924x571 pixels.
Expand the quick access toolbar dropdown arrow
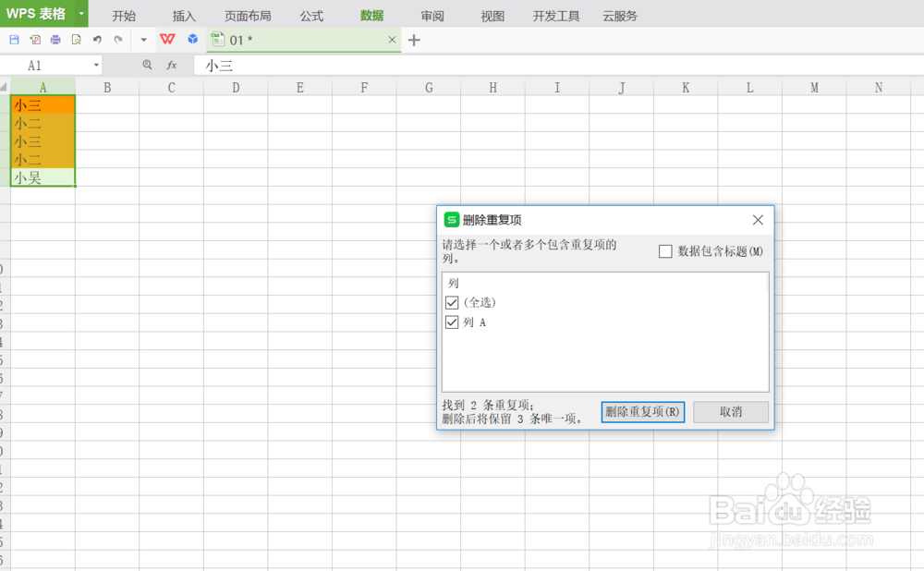(x=143, y=40)
